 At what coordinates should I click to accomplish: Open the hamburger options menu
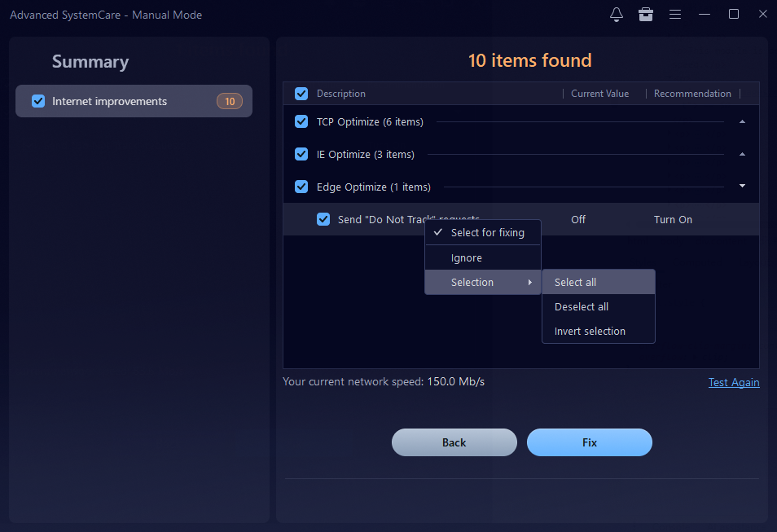[675, 15]
